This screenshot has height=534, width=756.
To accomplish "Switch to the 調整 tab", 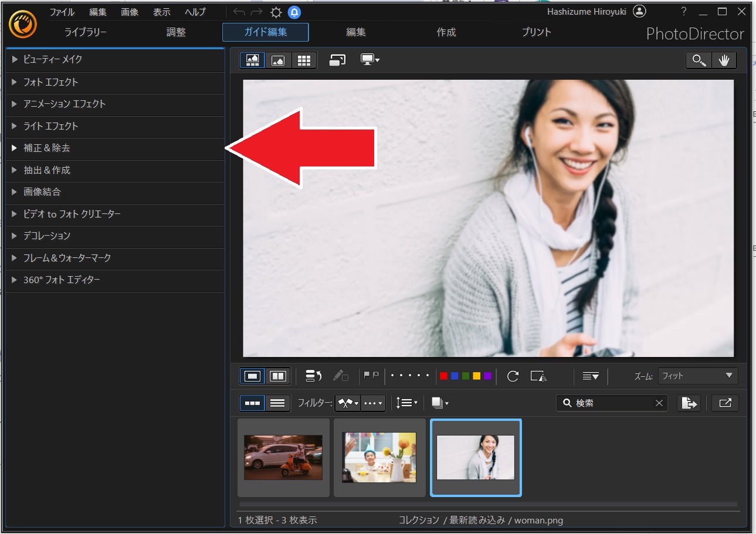I will click(176, 32).
